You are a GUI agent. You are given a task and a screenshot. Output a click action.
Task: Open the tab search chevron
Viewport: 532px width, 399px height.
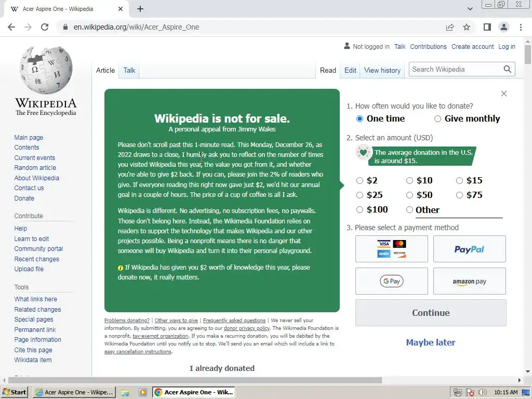470,9
